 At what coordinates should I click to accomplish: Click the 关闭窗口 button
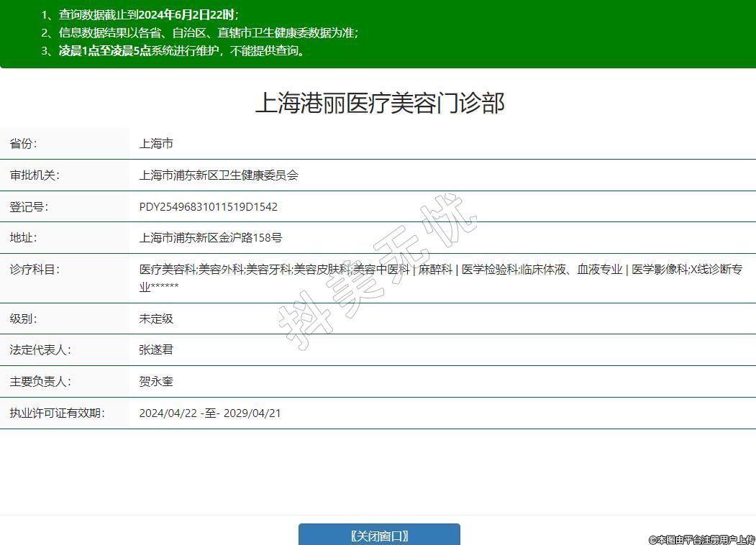point(379,535)
